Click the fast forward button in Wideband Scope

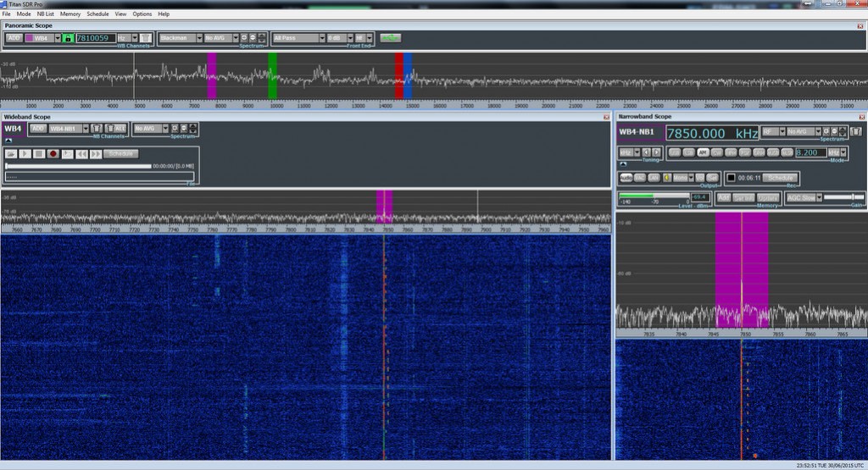click(x=96, y=153)
